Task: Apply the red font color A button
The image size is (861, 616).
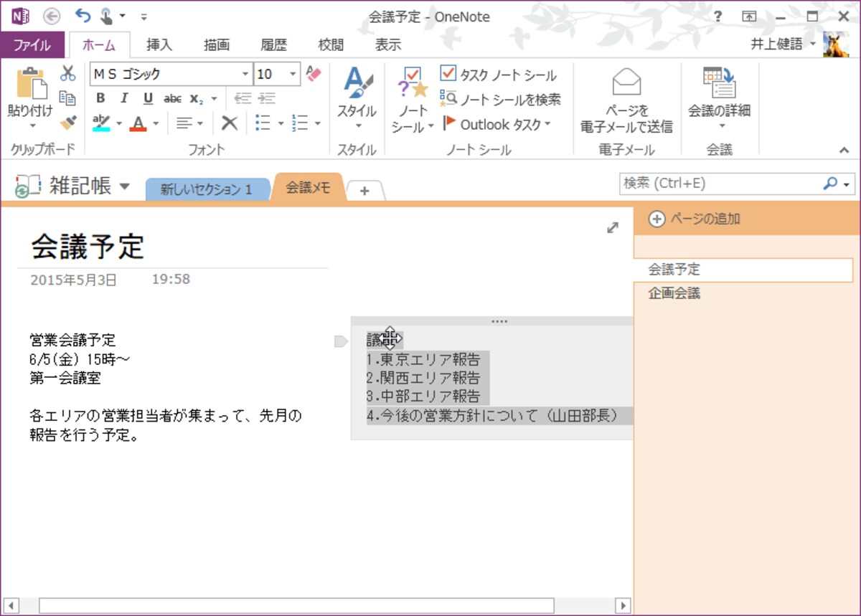Action: click(x=138, y=123)
